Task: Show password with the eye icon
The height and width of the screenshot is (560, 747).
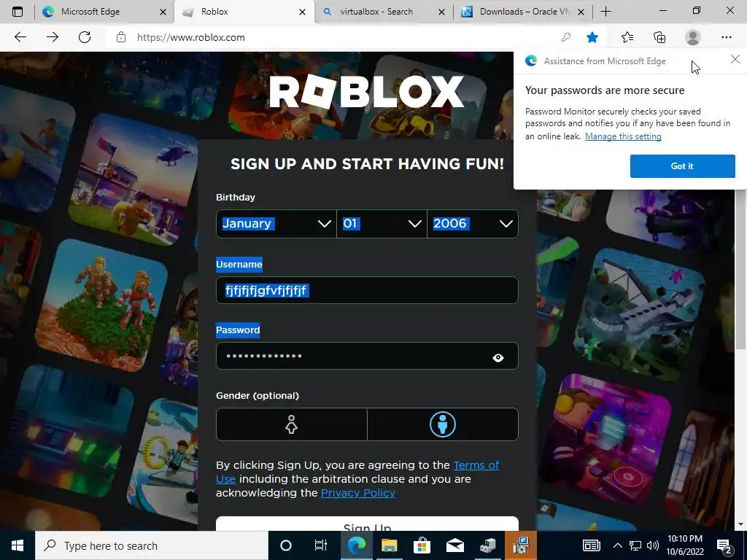Action: [x=498, y=357]
